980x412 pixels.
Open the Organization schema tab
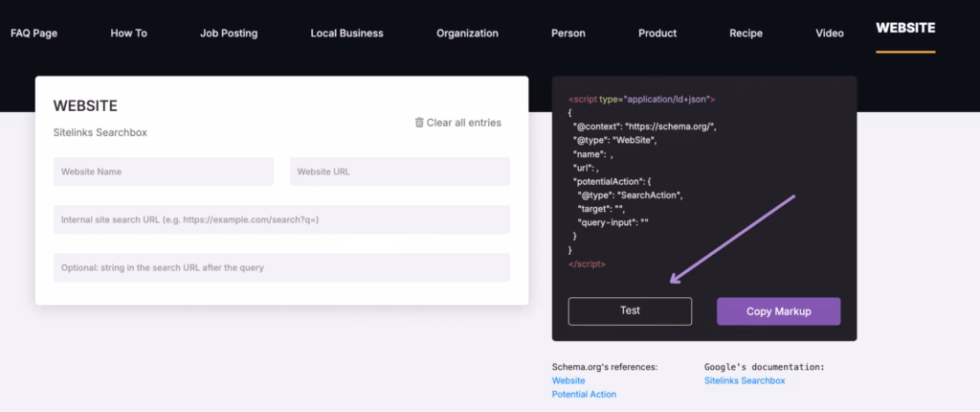[x=467, y=34]
